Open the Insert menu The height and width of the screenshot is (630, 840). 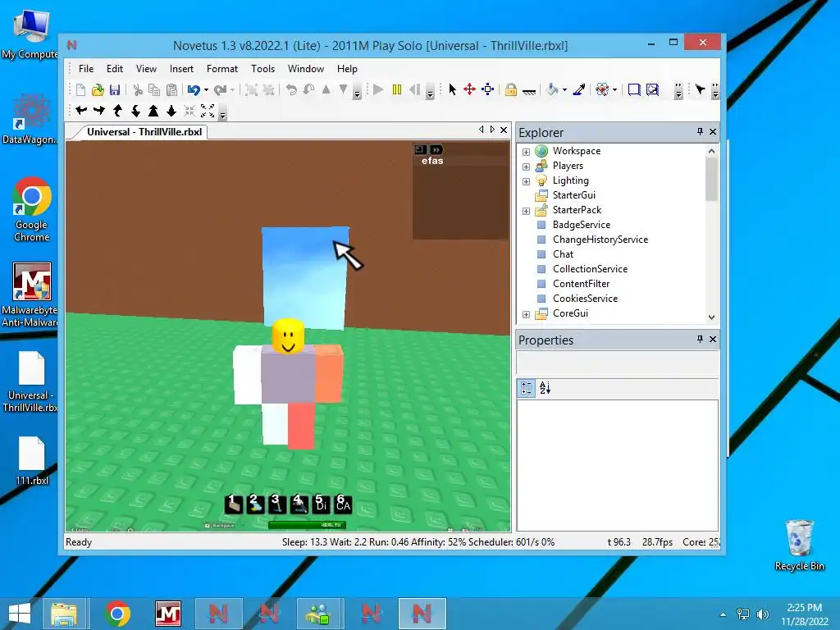181,69
